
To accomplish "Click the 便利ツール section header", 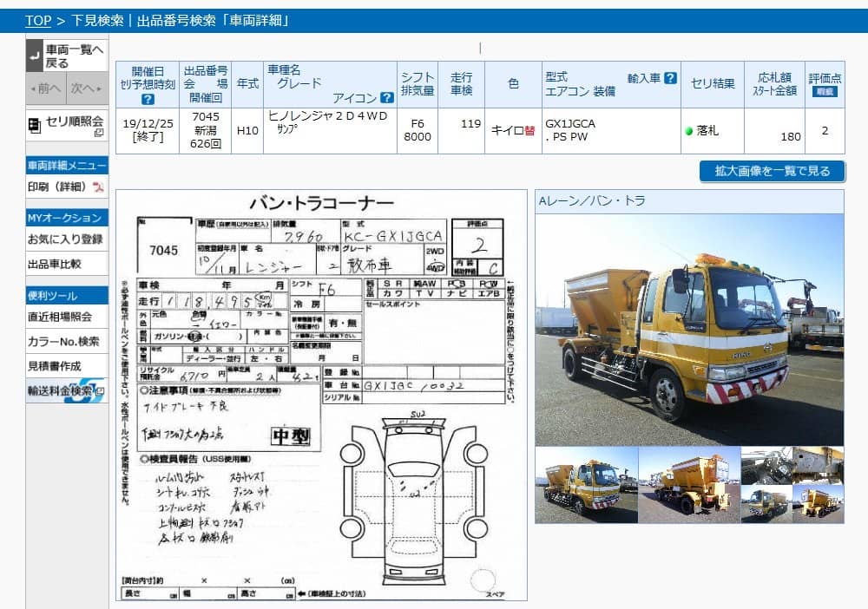I will coord(67,295).
